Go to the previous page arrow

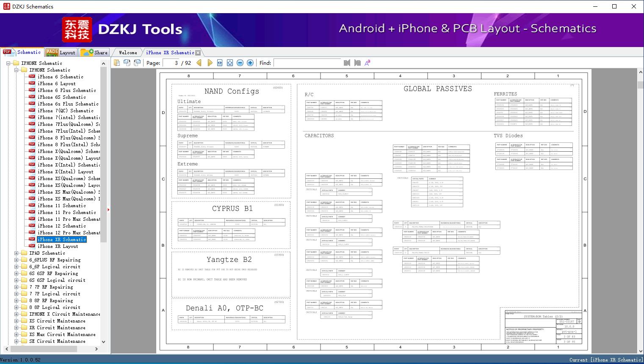point(199,63)
